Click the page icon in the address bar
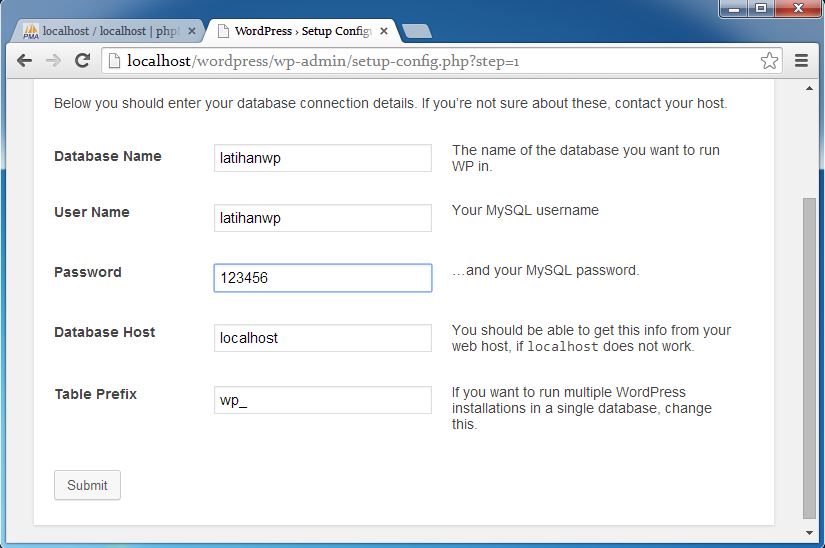The height and width of the screenshot is (548, 825). tap(114, 61)
